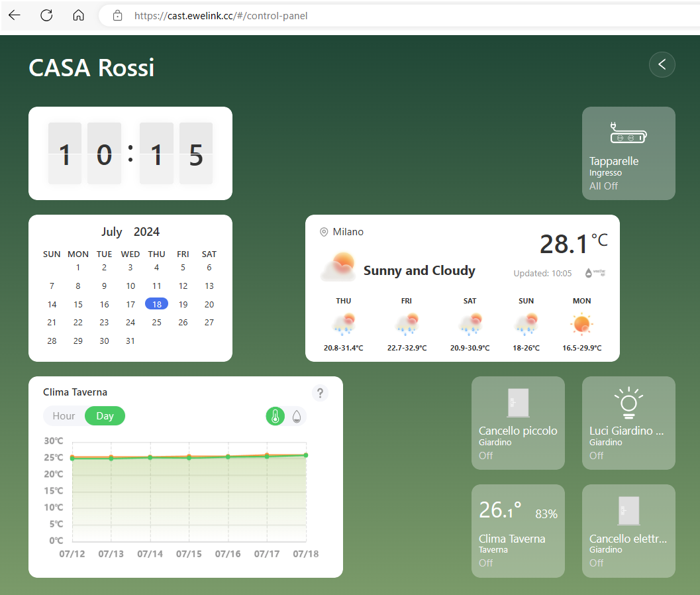Image resolution: width=700 pixels, height=595 pixels.
Task: Click the Cancello elettrico gate icon
Action: coord(628,511)
